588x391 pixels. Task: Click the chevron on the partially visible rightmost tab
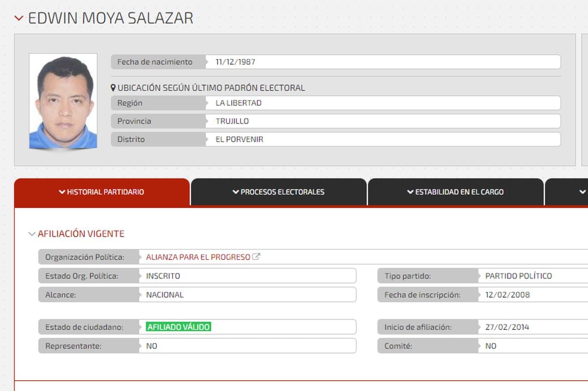point(583,192)
